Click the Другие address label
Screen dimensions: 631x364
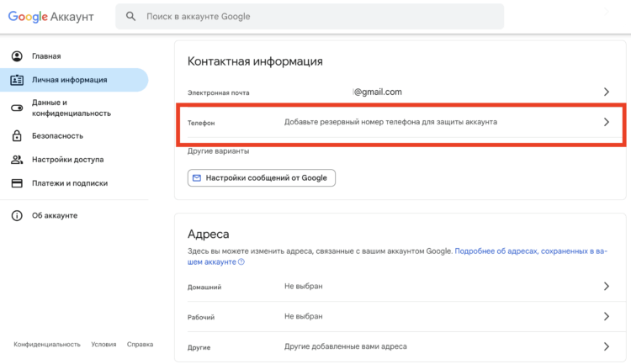[199, 347]
